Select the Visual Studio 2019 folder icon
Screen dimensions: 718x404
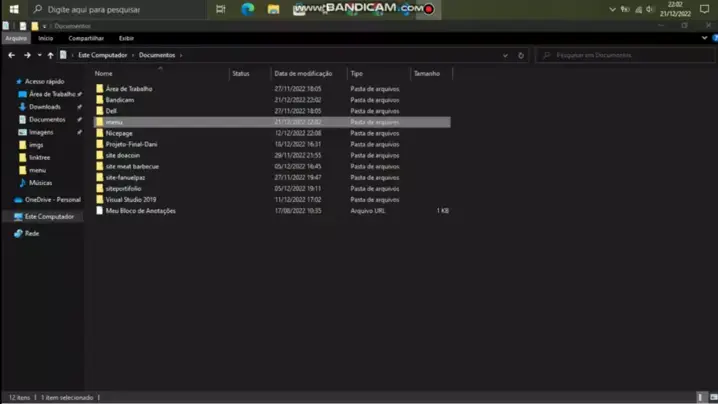click(x=100, y=199)
